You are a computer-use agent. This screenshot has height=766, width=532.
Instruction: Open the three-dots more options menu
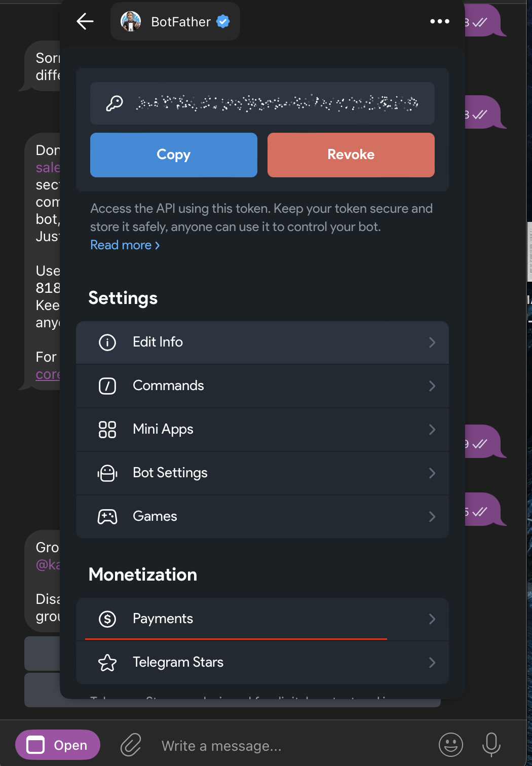tap(439, 21)
